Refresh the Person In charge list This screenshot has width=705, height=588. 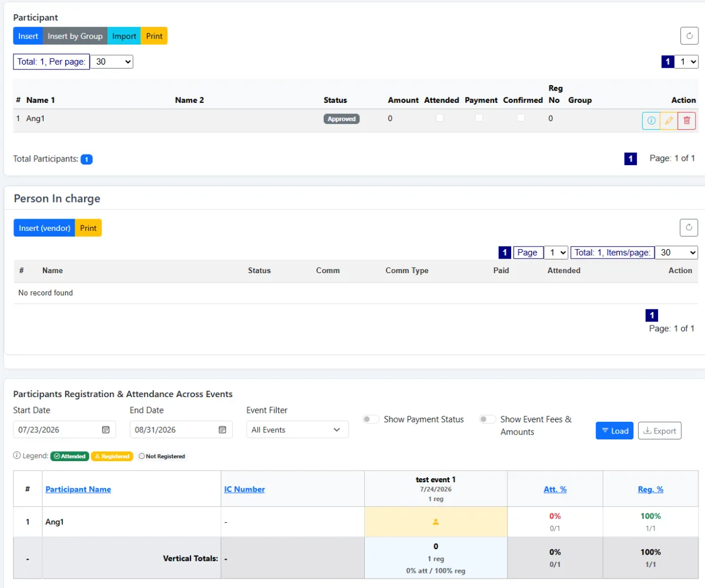tap(689, 227)
